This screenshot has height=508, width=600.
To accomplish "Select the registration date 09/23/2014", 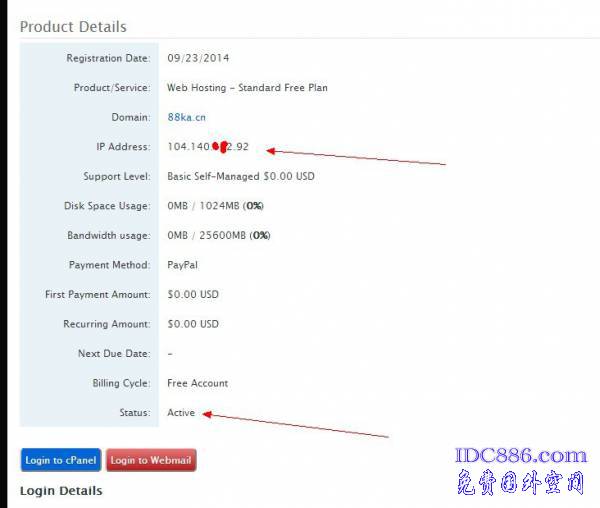I will (x=199, y=58).
